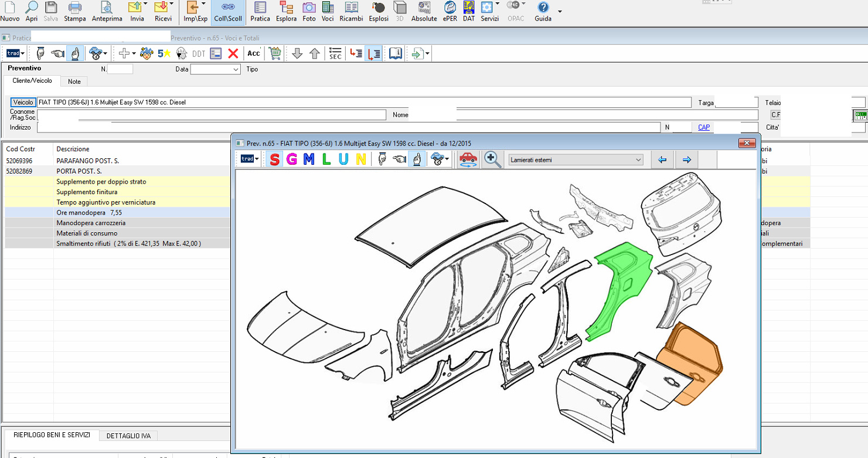868x458 pixels.
Task: Click the book info icon
Action: point(396,53)
